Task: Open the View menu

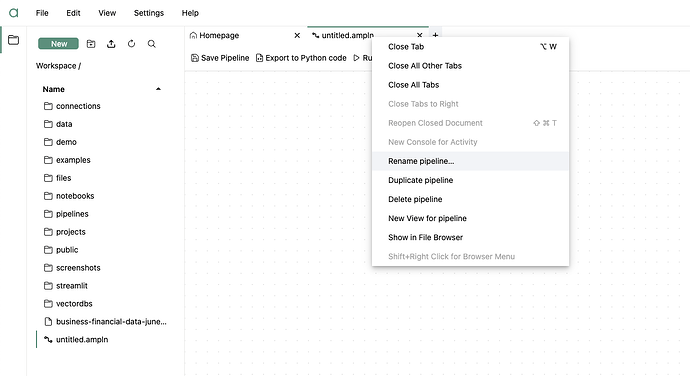Action: (107, 13)
